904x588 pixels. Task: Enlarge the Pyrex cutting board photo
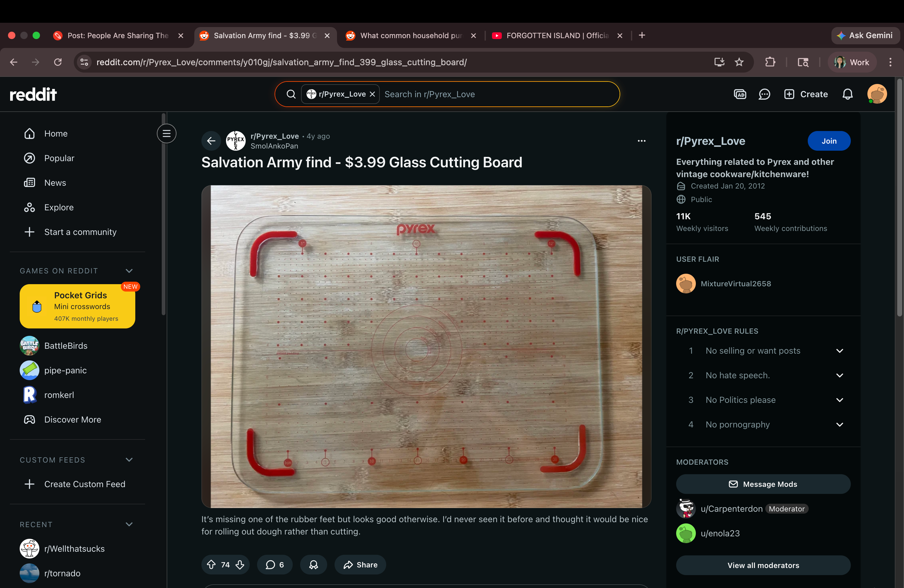(x=426, y=346)
